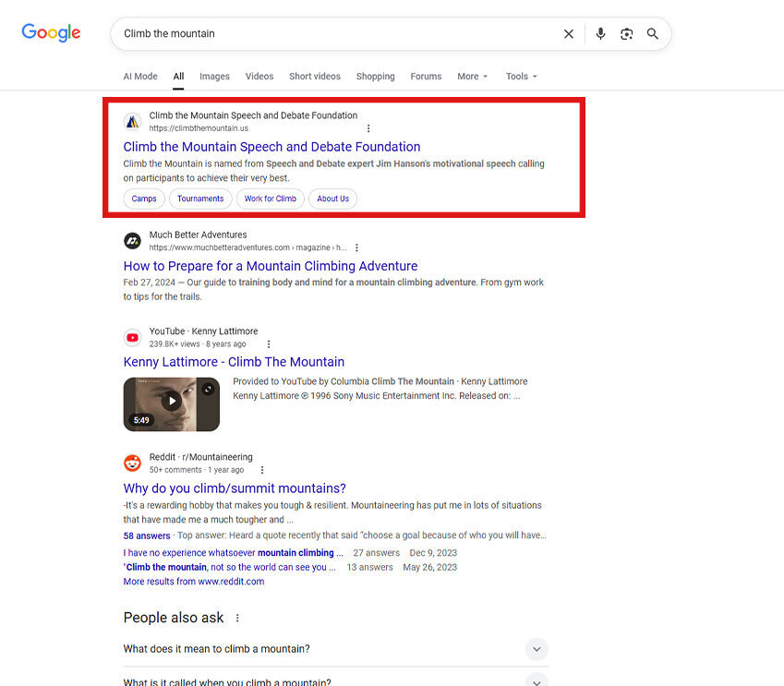Switch to the Short videos tab
The image size is (784, 686).
pyautogui.click(x=314, y=77)
